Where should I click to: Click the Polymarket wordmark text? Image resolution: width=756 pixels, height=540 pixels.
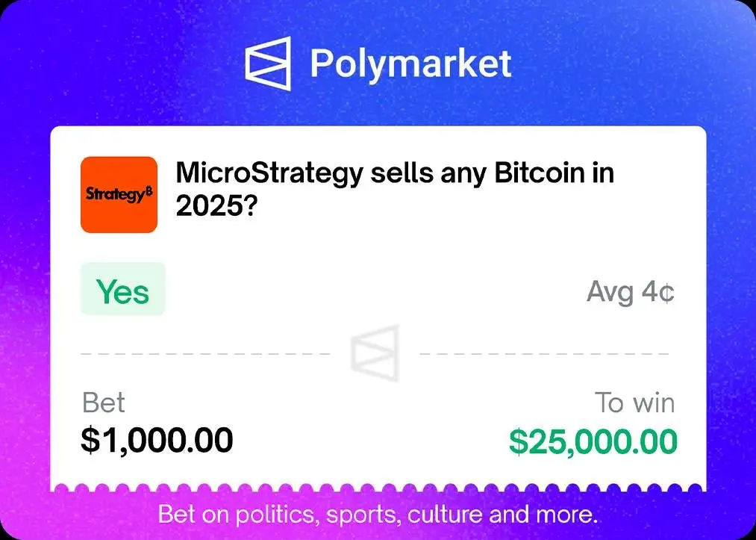click(410, 63)
